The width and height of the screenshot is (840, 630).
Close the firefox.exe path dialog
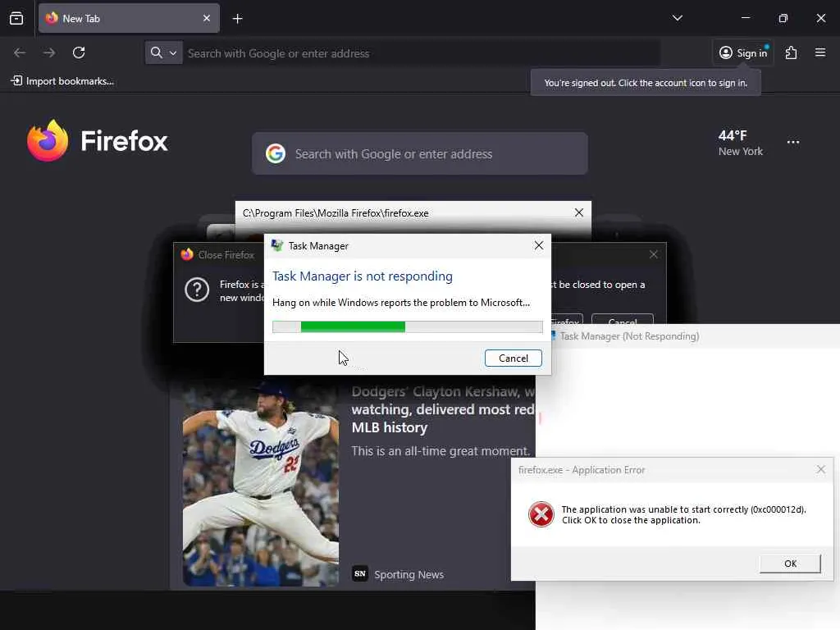coord(579,212)
